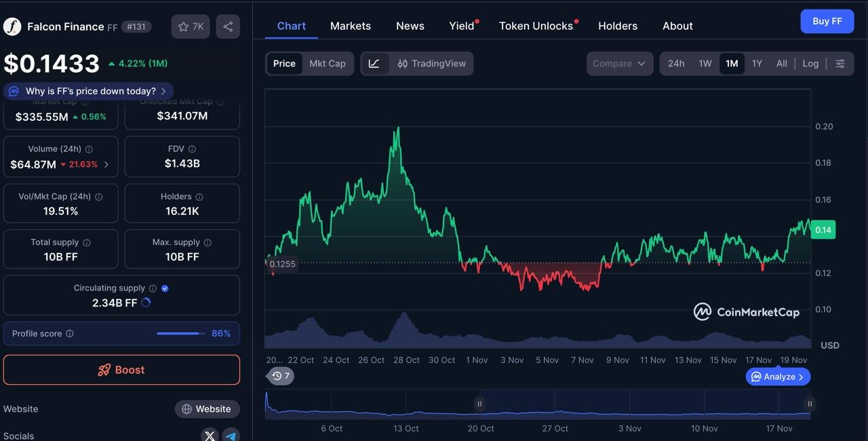Viewport: 868px width, 441px height.
Task: Click the Boost button
Action: point(121,370)
